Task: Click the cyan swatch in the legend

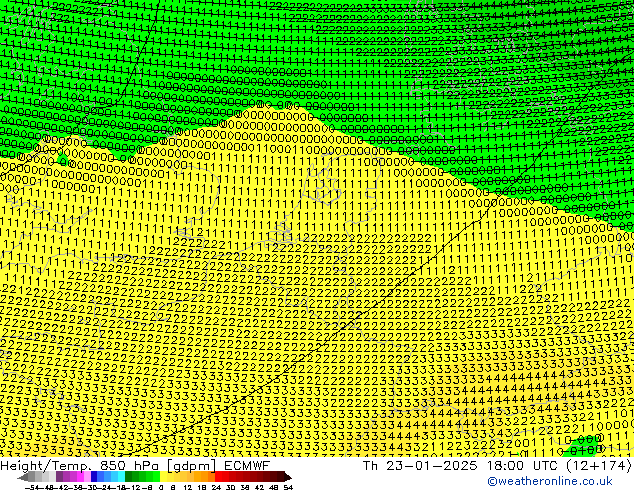Action: click(121, 477)
